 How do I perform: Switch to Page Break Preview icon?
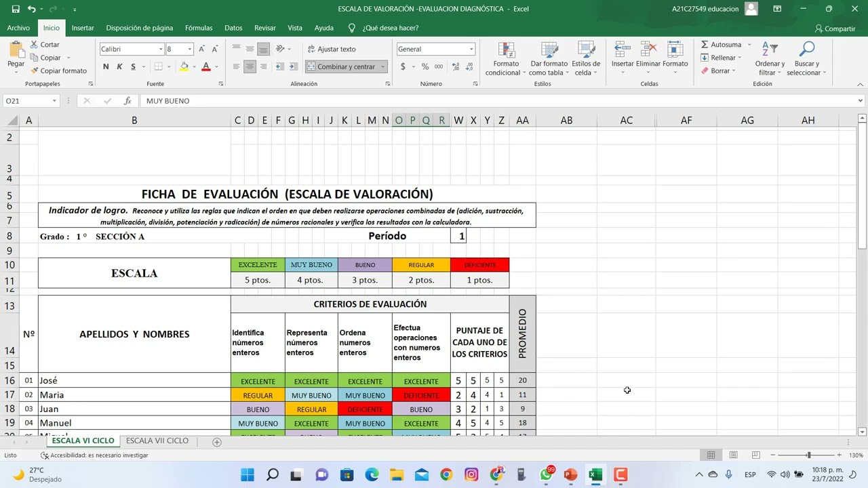click(755, 455)
